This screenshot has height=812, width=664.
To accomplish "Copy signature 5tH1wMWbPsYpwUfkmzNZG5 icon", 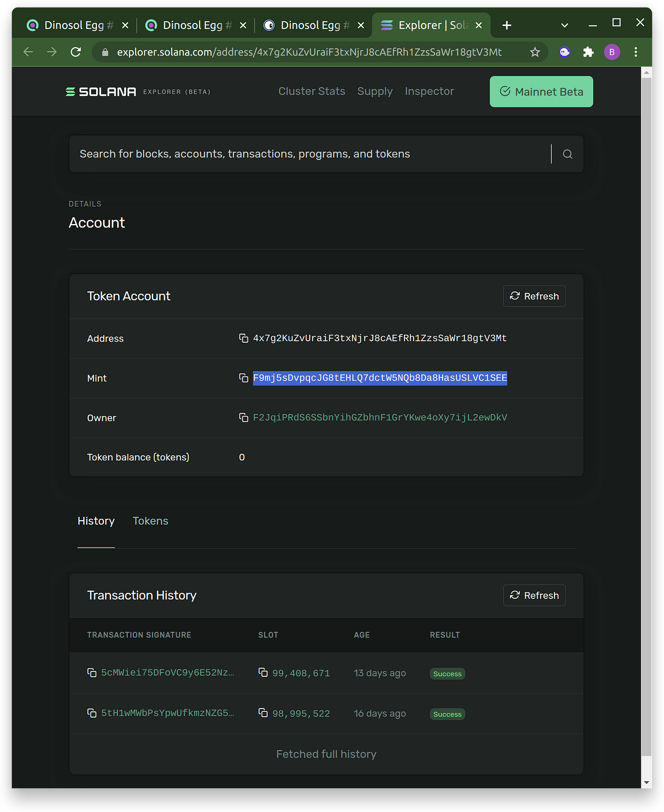I will (x=92, y=713).
